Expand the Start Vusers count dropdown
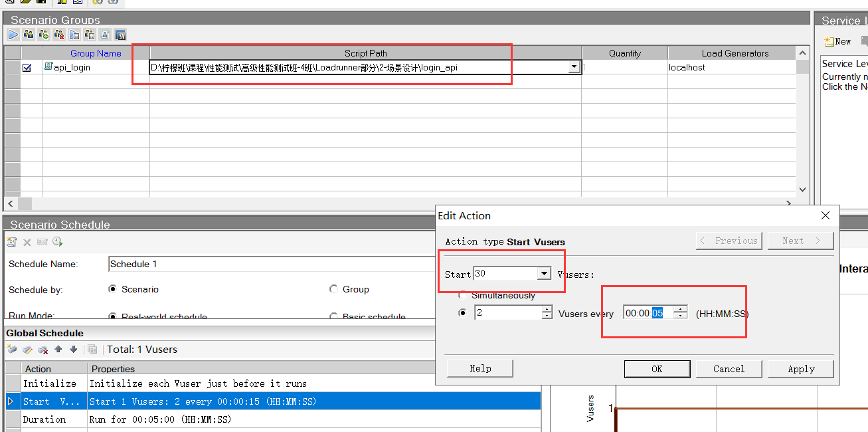The image size is (868, 432). (544, 274)
